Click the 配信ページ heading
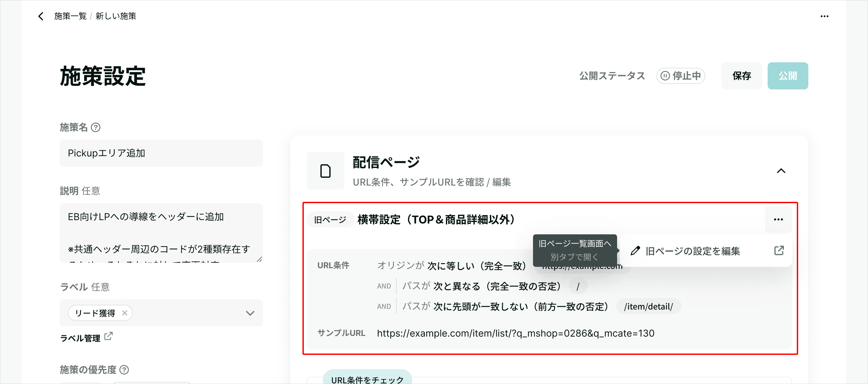 pos(386,162)
